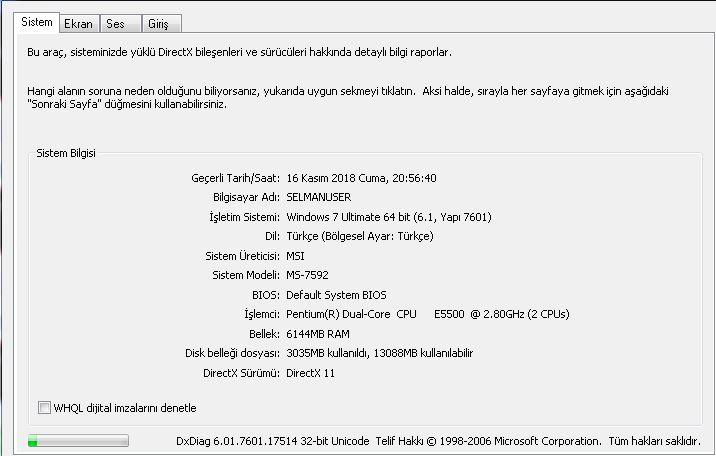Click system manufacturer value MSI

pyautogui.click(x=295, y=256)
